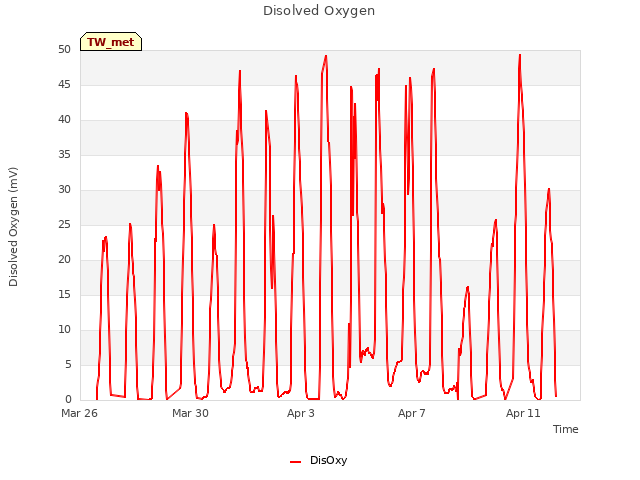Click the 'Apr 7' x-axis label
This screenshot has height=480, width=640.
click(412, 413)
